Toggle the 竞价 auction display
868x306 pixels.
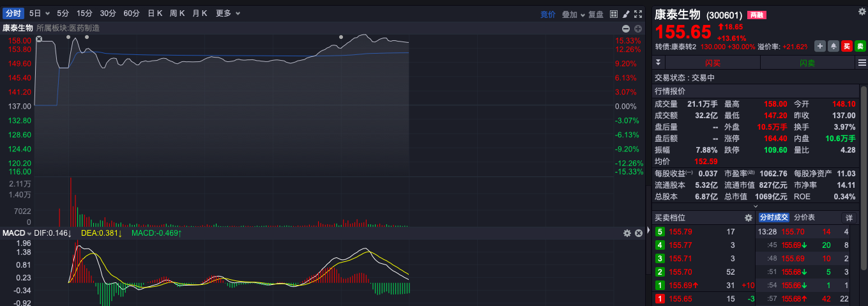pos(547,13)
